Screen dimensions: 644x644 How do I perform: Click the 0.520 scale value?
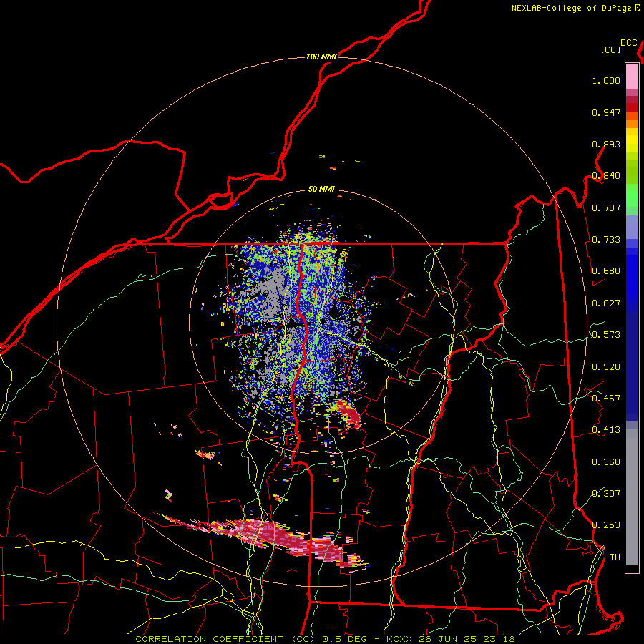coord(606,367)
